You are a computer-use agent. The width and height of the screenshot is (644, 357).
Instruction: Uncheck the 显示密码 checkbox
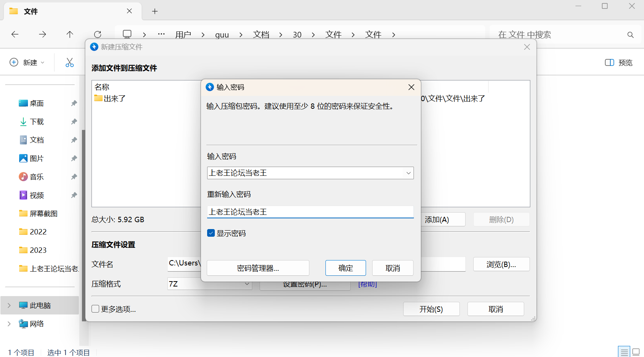pyautogui.click(x=211, y=233)
